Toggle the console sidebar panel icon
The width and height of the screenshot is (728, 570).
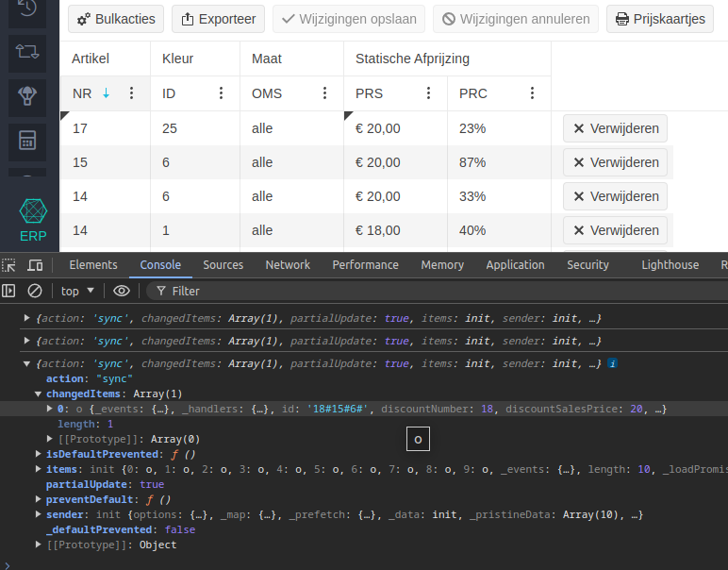(x=8, y=292)
